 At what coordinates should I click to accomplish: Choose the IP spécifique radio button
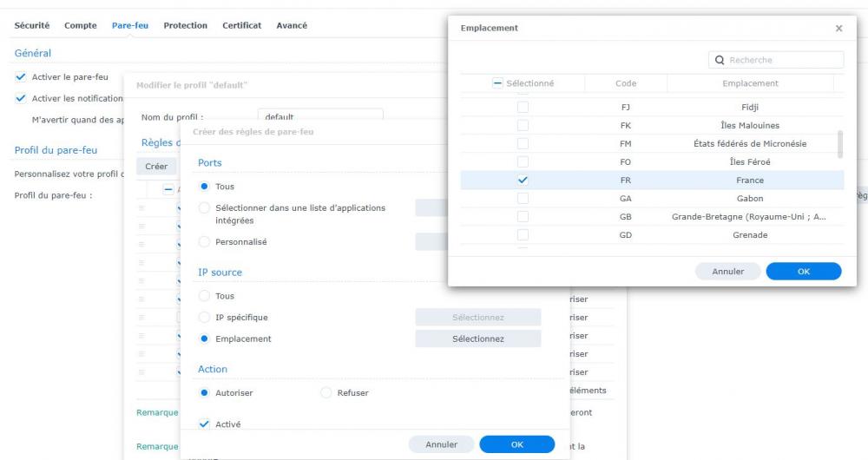(204, 317)
